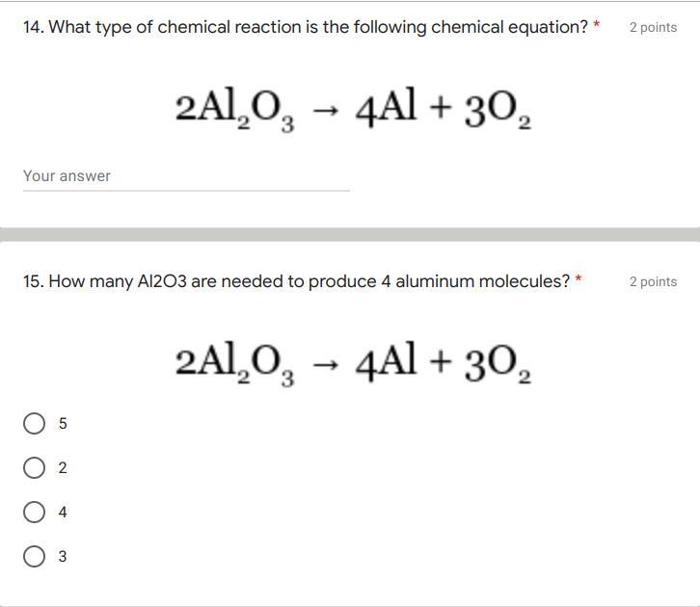Click the 'Your answer' text field
The width and height of the screenshot is (700, 607).
185,176
